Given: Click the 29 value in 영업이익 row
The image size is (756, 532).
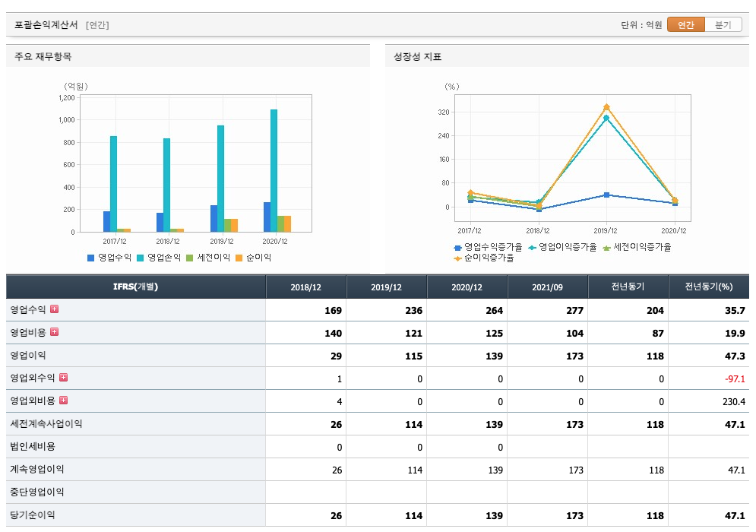Looking at the screenshot, I should coord(336,356).
